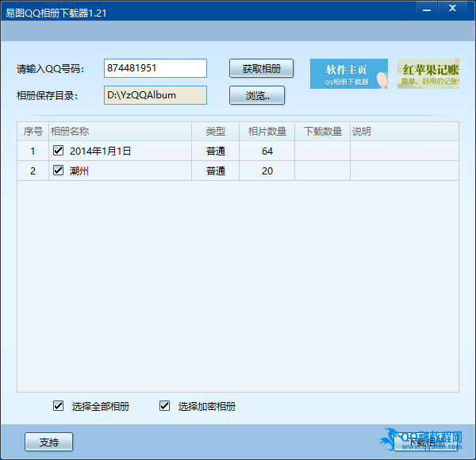Close the 易图QQ相册下载器 window
The image size is (476, 460).
point(452,8)
